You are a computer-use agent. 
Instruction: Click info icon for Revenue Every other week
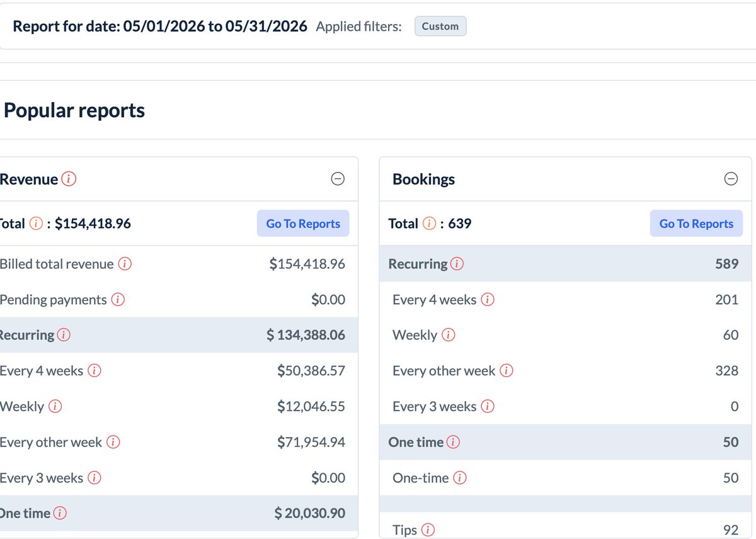pos(113,443)
